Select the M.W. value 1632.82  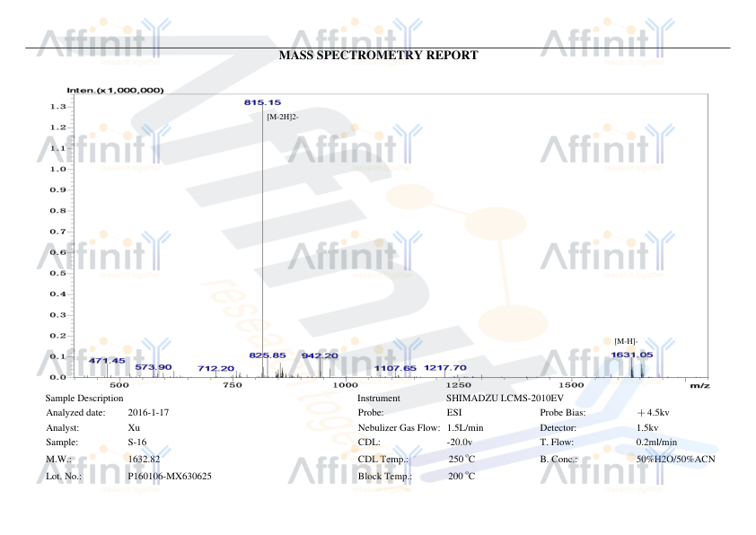144,459
